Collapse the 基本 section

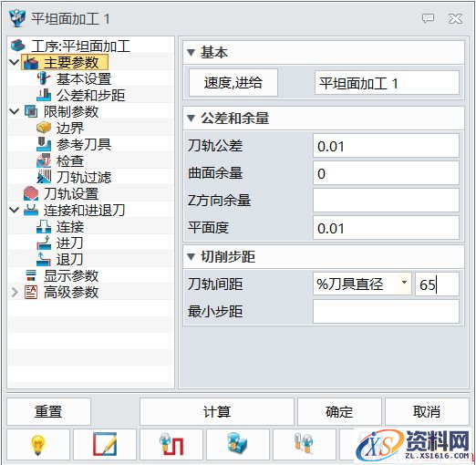[191, 53]
